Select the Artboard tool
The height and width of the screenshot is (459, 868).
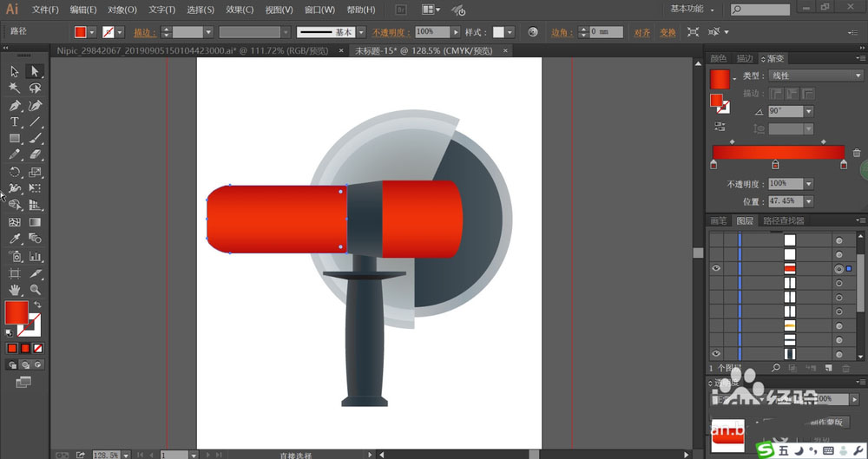15,273
